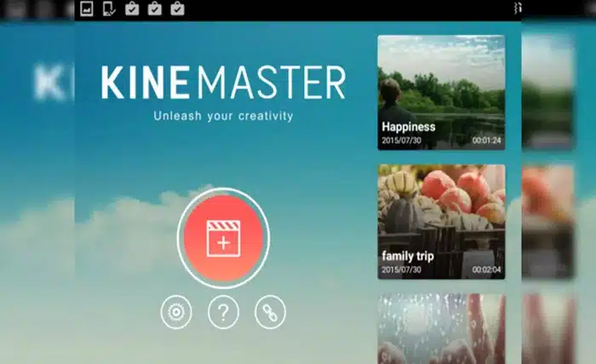Click the 2015/07/30 date on family trip

pos(401,270)
